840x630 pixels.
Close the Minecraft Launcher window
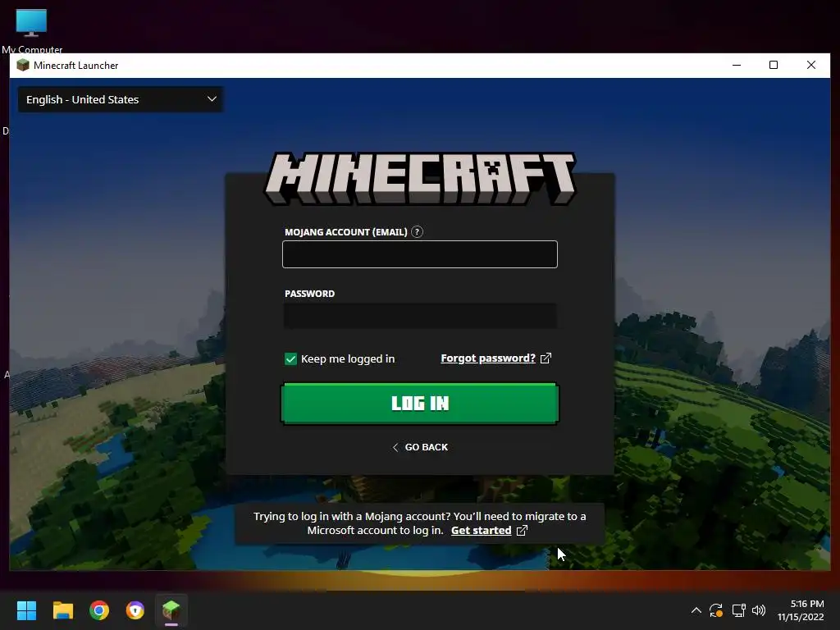pyautogui.click(x=811, y=66)
